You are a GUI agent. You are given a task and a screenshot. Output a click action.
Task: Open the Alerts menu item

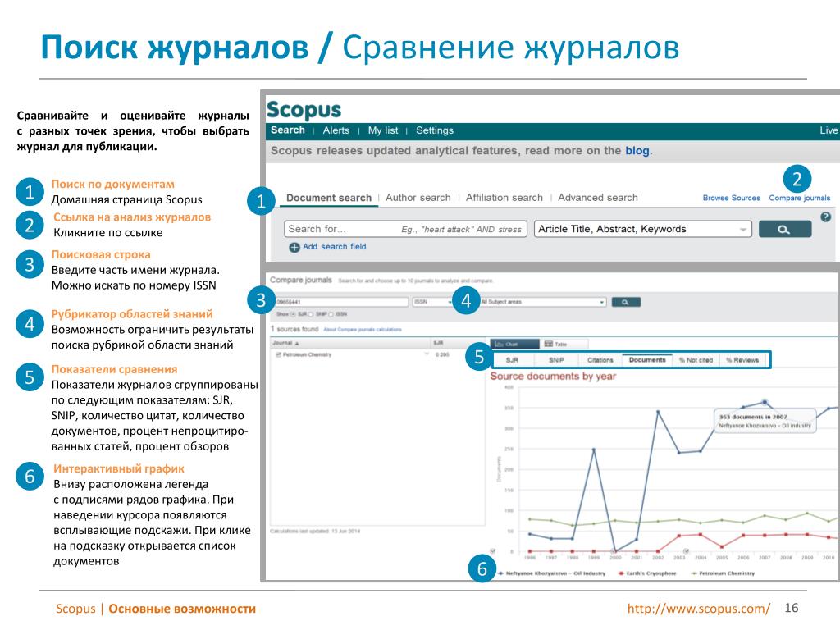click(336, 130)
